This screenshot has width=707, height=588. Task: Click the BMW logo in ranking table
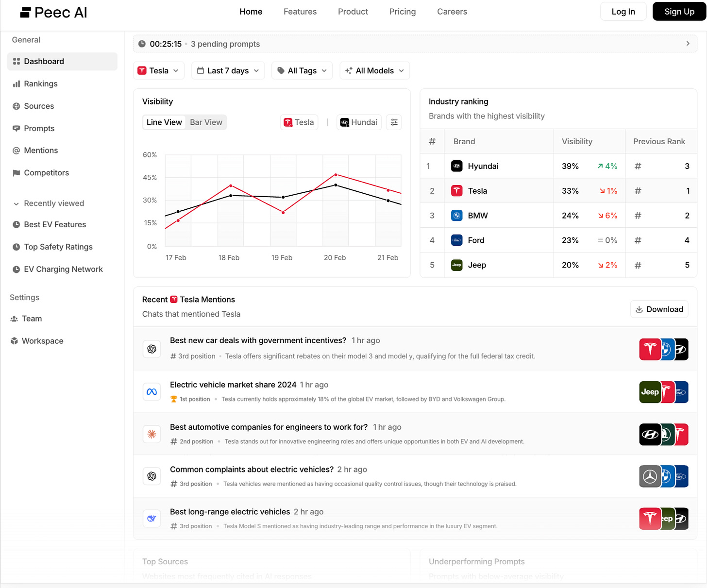coord(457,216)
